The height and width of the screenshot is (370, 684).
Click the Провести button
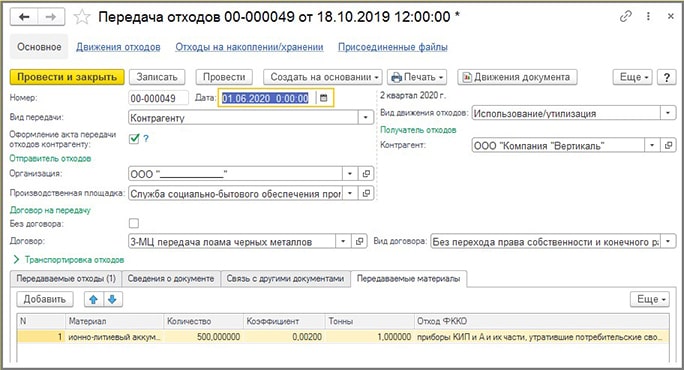pyautogui.click(x=224, y=77)
